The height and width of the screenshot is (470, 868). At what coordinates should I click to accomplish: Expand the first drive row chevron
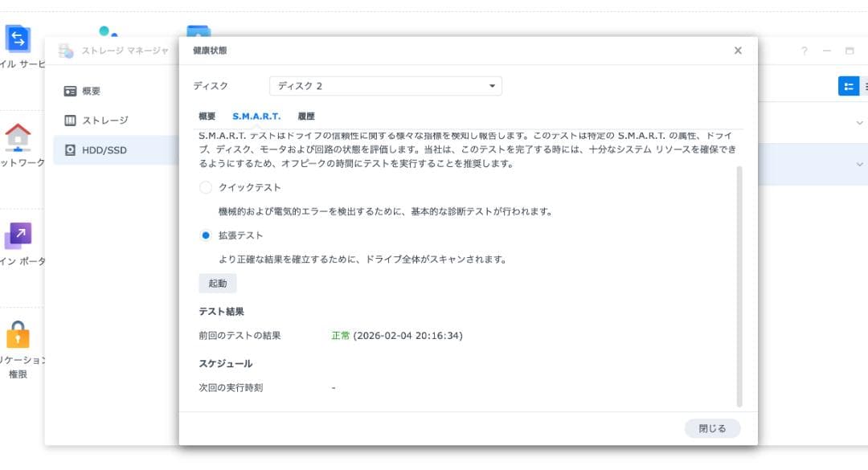[x=859, y=123]
